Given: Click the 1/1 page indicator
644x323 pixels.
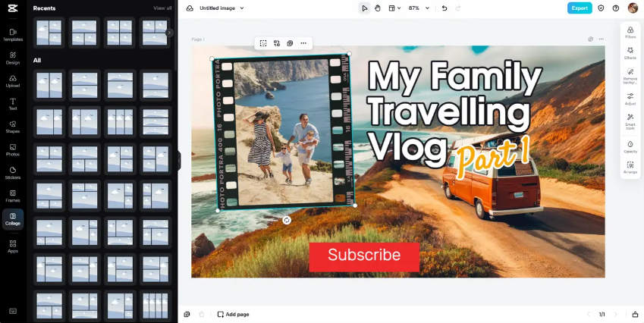Looking at the screenshot, I should [x=602, y=315].
